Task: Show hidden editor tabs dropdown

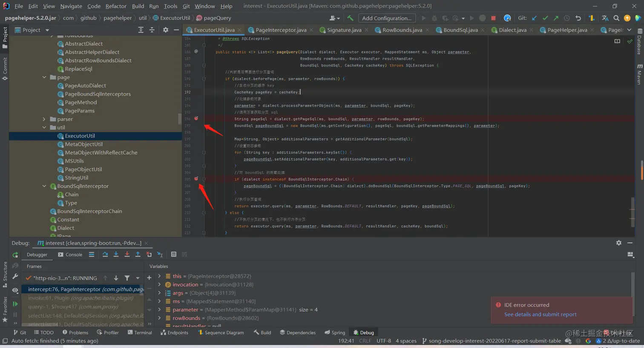Action: [630, 30]
